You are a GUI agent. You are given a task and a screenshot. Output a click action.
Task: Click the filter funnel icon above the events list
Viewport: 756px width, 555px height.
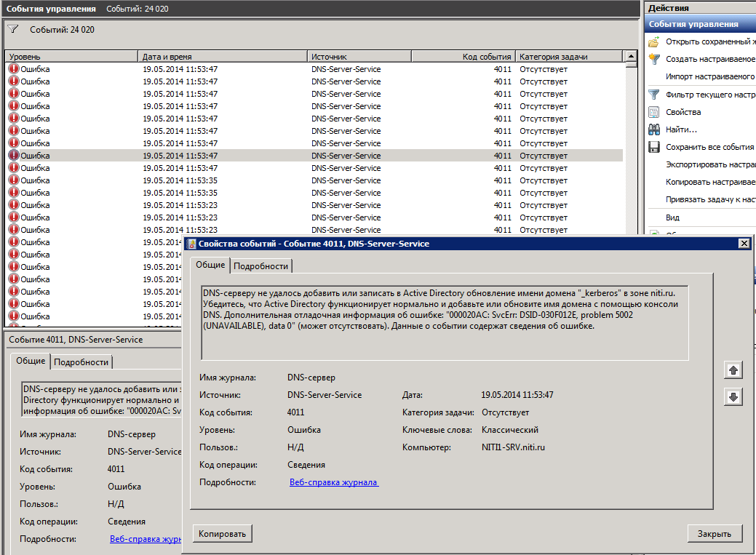[x=13, y=29]
